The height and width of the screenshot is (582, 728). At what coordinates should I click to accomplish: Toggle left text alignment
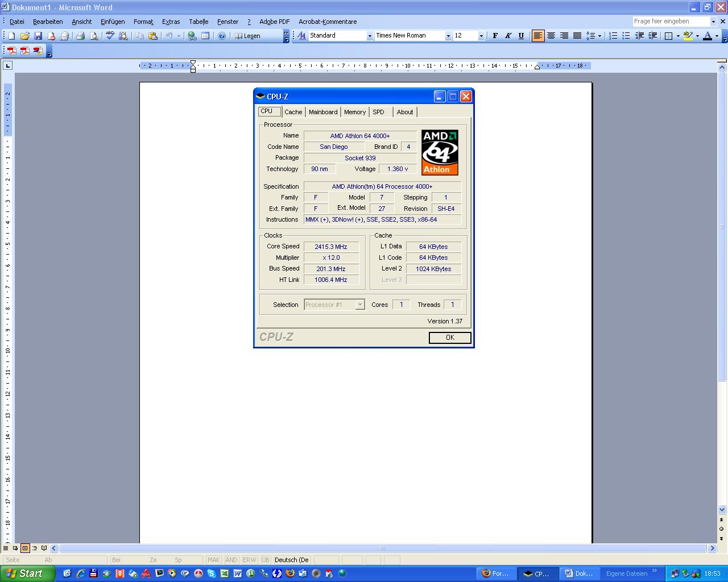(x=537, y=36)
